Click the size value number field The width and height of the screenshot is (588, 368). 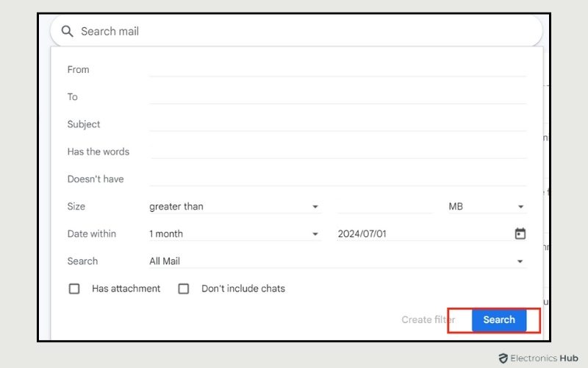tap(384, 207)
